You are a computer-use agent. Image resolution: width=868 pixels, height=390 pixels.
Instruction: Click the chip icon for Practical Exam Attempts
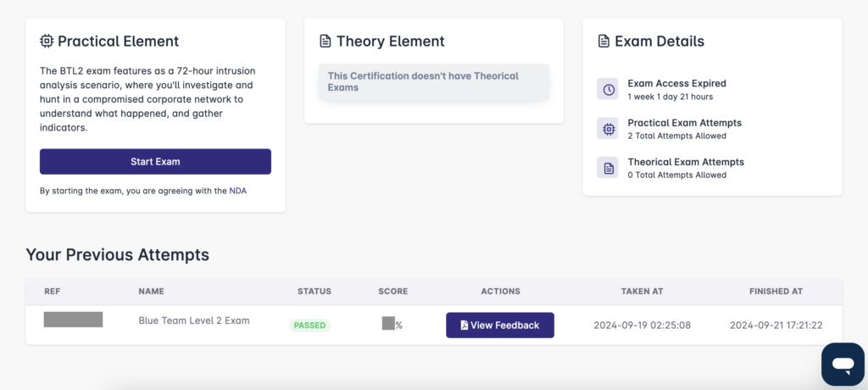pyautogui.click(x=608, y=129)
